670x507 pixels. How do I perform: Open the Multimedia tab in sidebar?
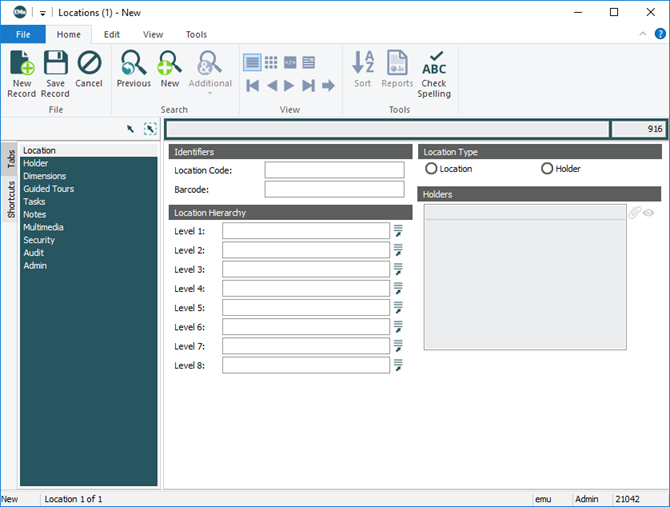coord(43,227)
